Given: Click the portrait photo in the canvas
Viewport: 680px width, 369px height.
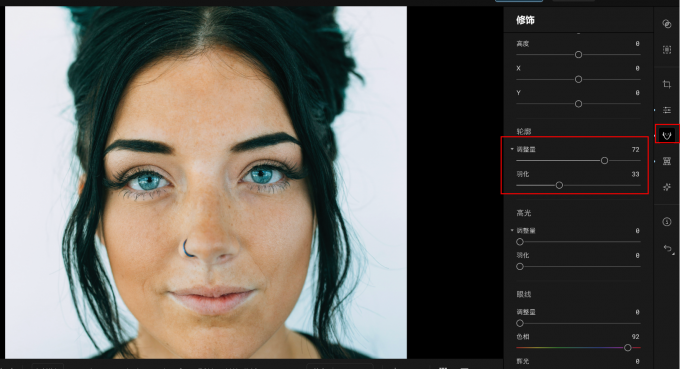Looking at the screenshot, I should [x=206, y=182].
